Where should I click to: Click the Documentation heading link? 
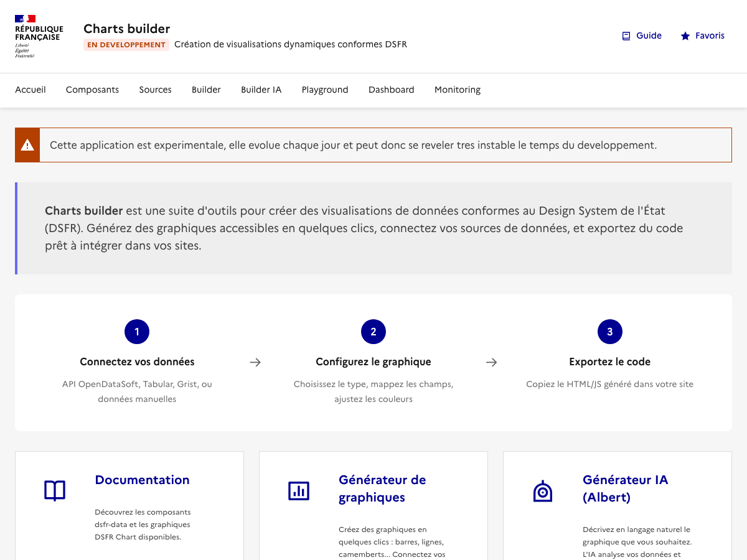pos(142,480)
